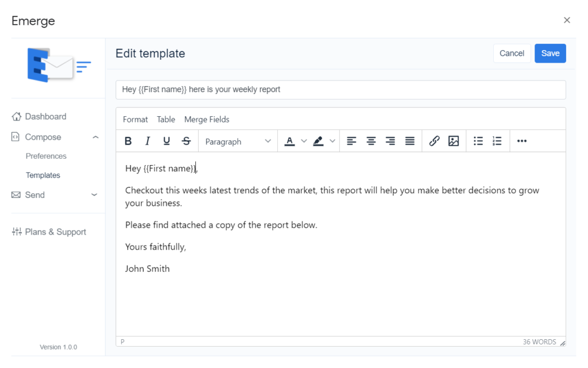Insert an image into the template

click(x=454, y=141)
